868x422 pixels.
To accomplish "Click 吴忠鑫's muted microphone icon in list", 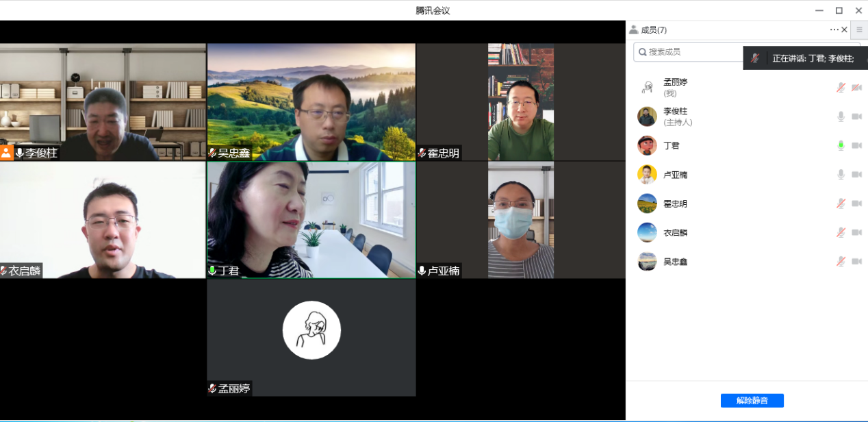I will [x=841, y=262].
